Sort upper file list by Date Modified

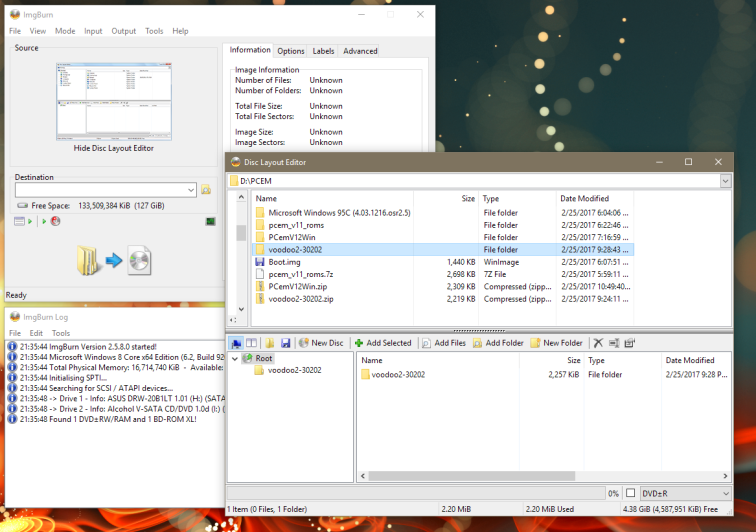click(595, 198)
